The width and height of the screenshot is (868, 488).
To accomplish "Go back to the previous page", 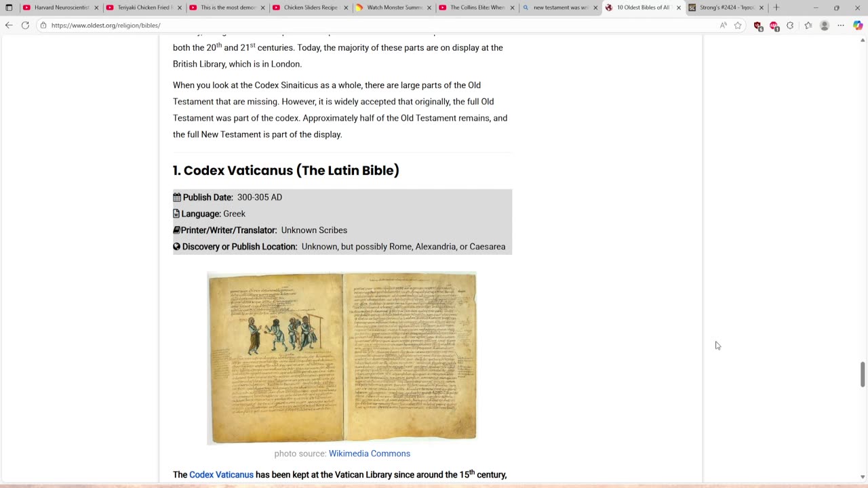I will [x=9, y=25].
